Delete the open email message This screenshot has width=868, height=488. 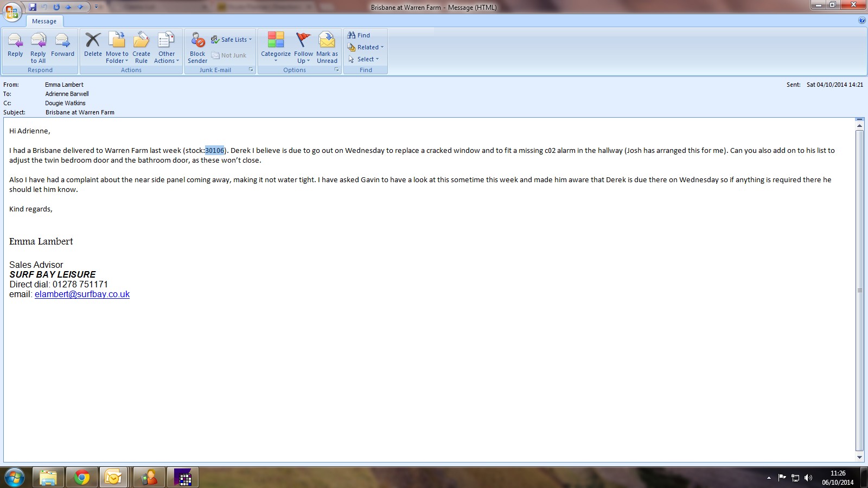(x=93, y=45)
